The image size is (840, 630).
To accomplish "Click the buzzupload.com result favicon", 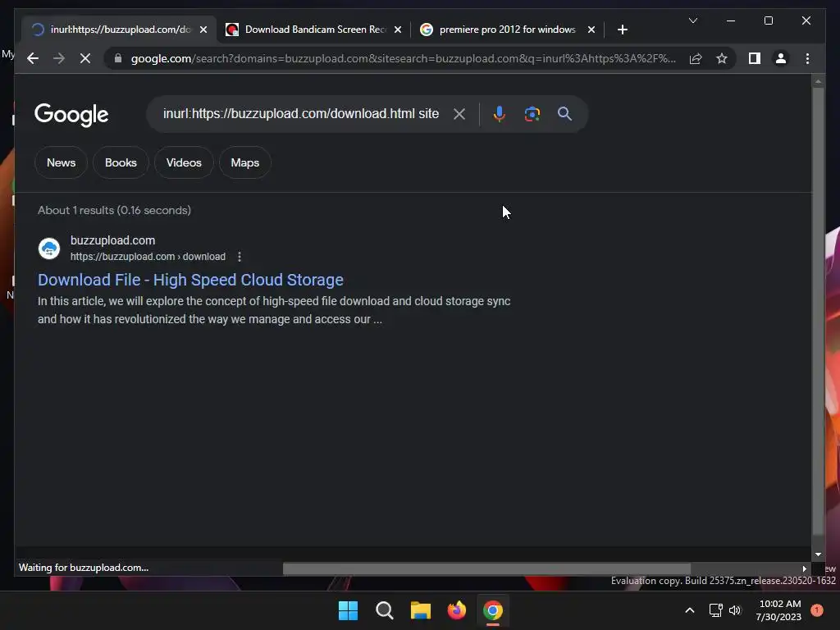I will pos(48,249).
